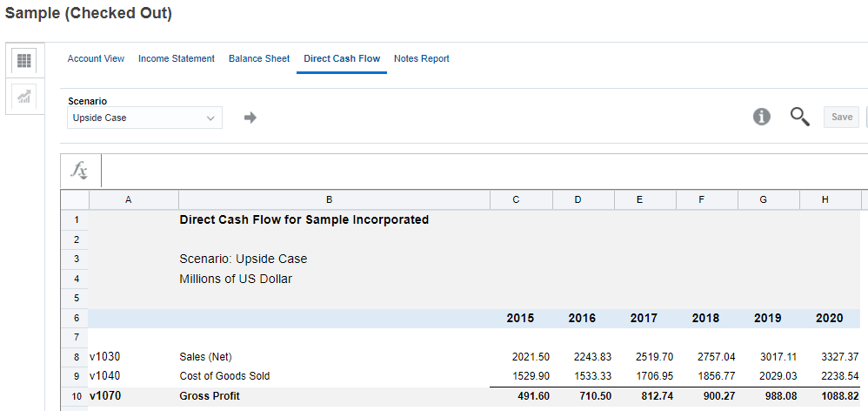
Task: Click the COGS value 2238.54
Action: click(x=831, y=377)
